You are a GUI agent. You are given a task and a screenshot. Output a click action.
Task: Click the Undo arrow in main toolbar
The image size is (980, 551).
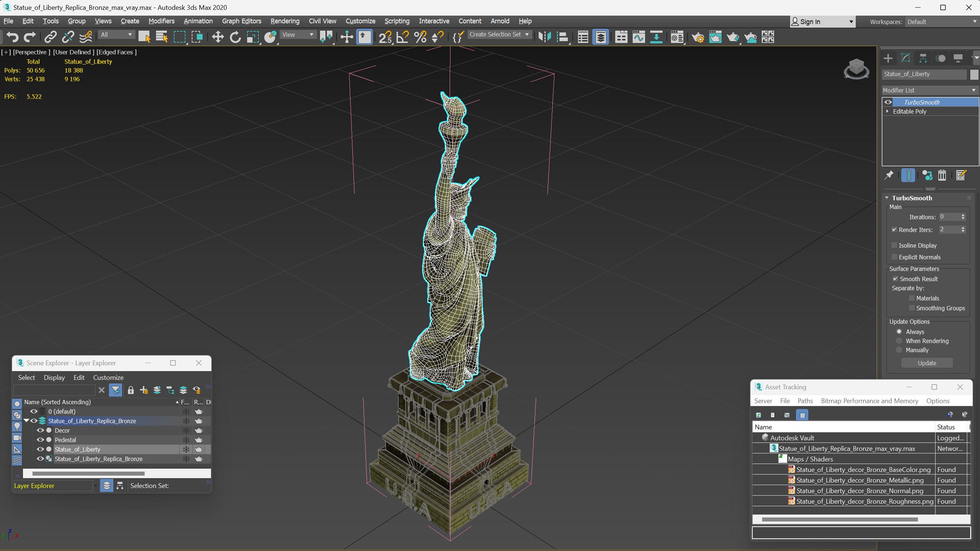coord(12,37)
